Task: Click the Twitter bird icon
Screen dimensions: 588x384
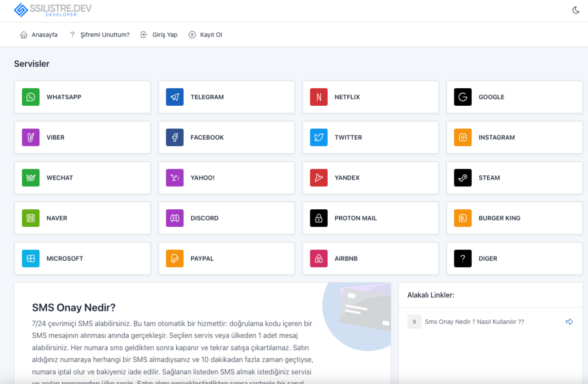Action: (x=319, y=137)
